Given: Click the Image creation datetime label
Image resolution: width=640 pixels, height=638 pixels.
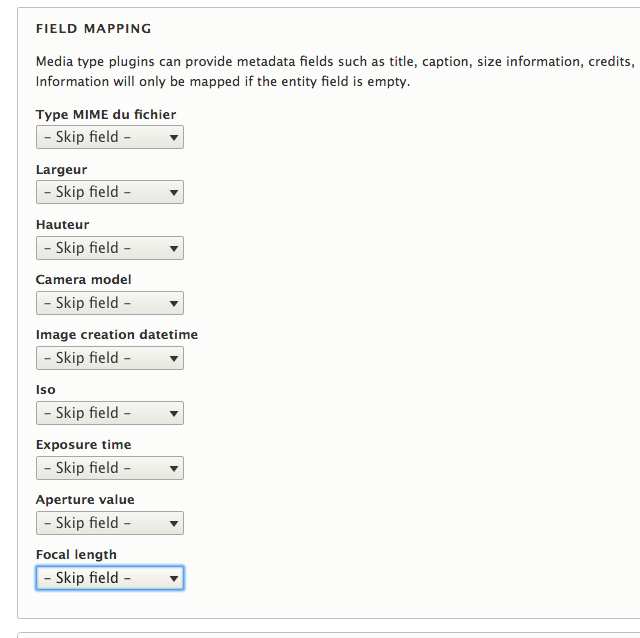Looking at the screenshot, I should pyautogui.click(x=117, y=335).
